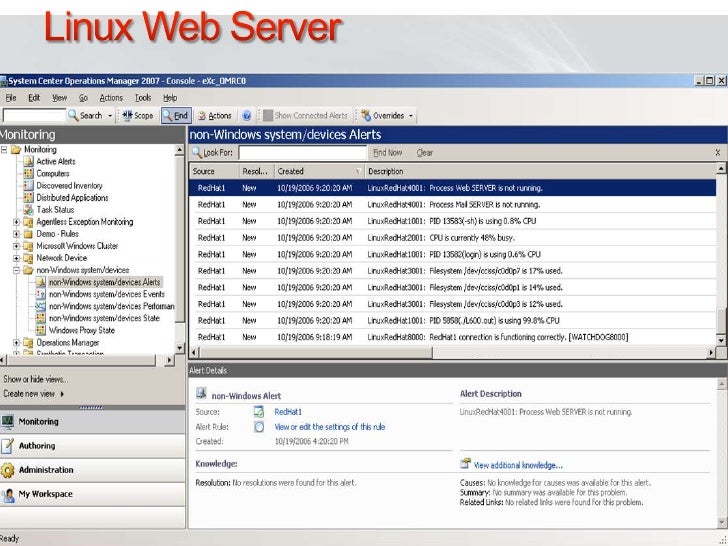The height and width of the screenshot is (546, 728).
Task: Open the View menu
Action: pos(59,98)
